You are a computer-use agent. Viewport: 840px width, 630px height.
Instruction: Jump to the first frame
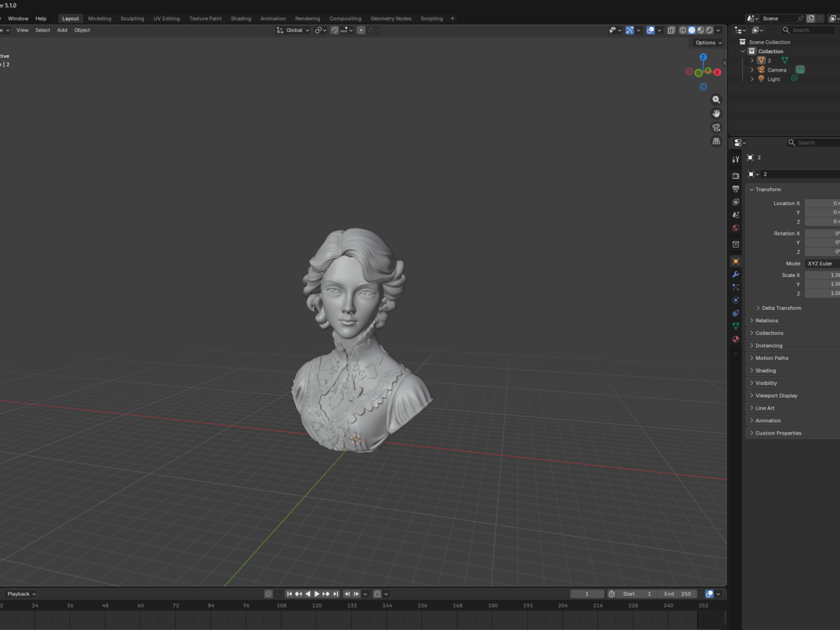coord(289,594)
